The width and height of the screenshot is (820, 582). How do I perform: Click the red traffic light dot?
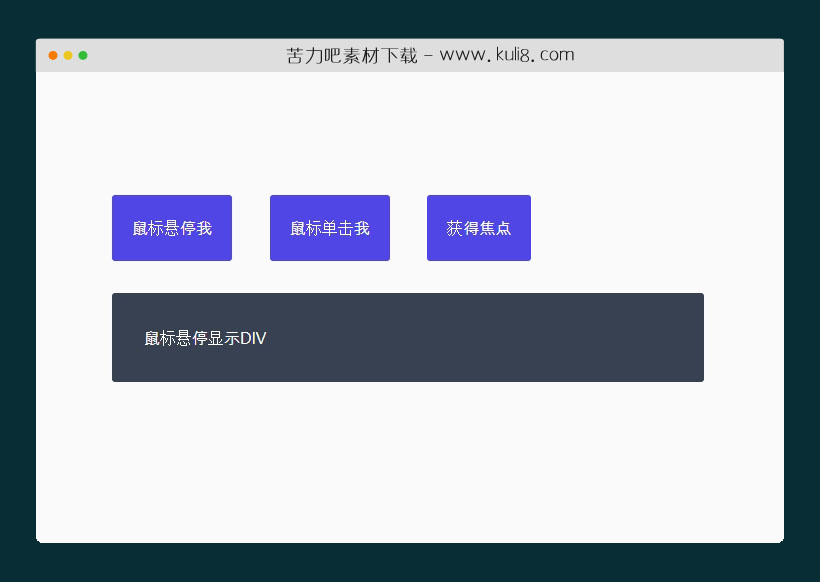(x=52, y=55)
